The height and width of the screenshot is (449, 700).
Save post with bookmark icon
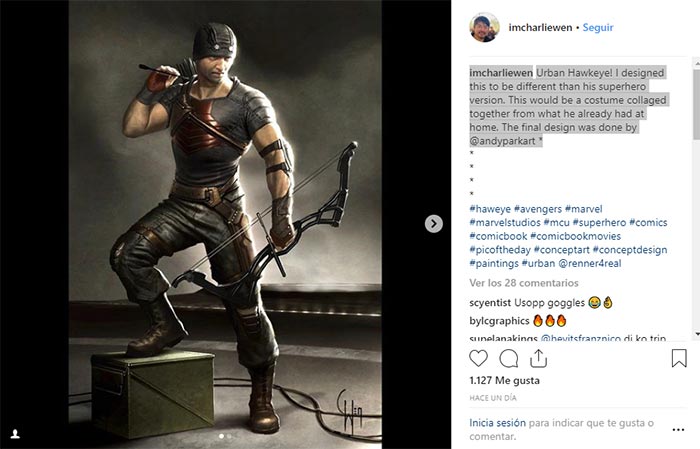679,358
